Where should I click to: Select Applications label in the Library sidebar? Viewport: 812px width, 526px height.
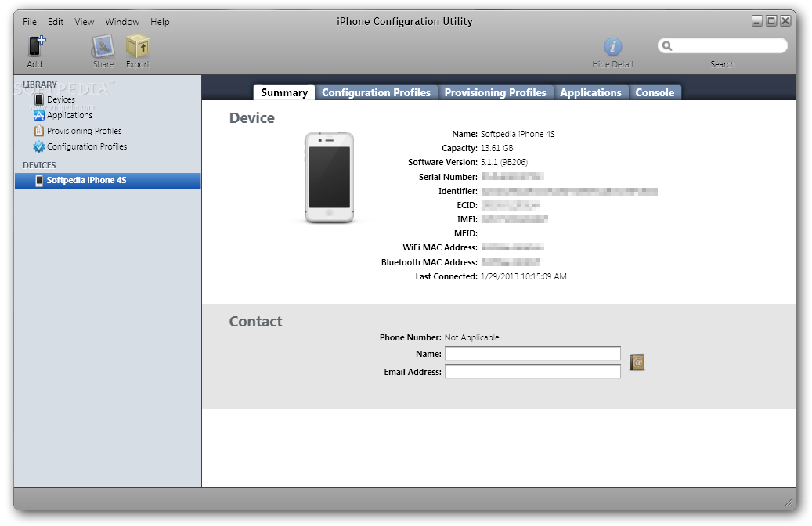(x=70, y=115)
